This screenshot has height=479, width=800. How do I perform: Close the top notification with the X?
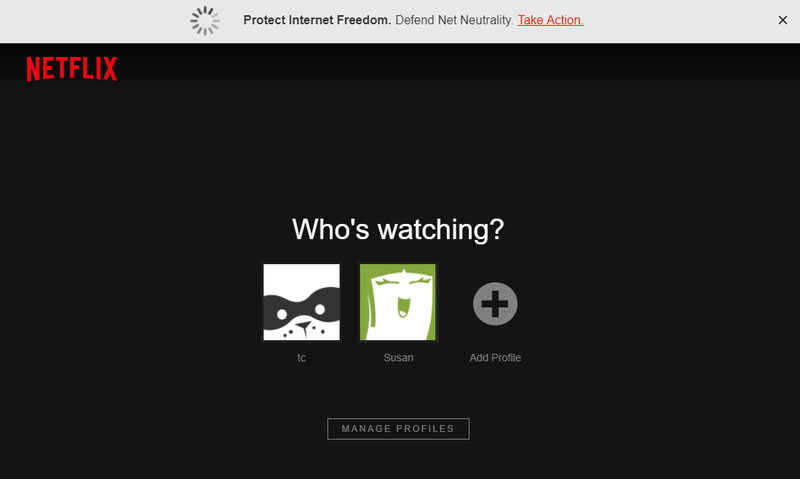coord(783,20)
